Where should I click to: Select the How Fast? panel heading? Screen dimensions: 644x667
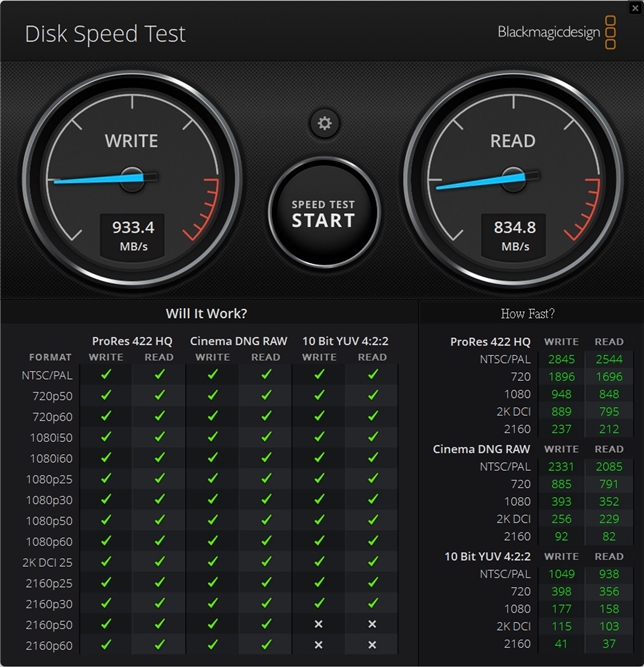coord(527,314)
